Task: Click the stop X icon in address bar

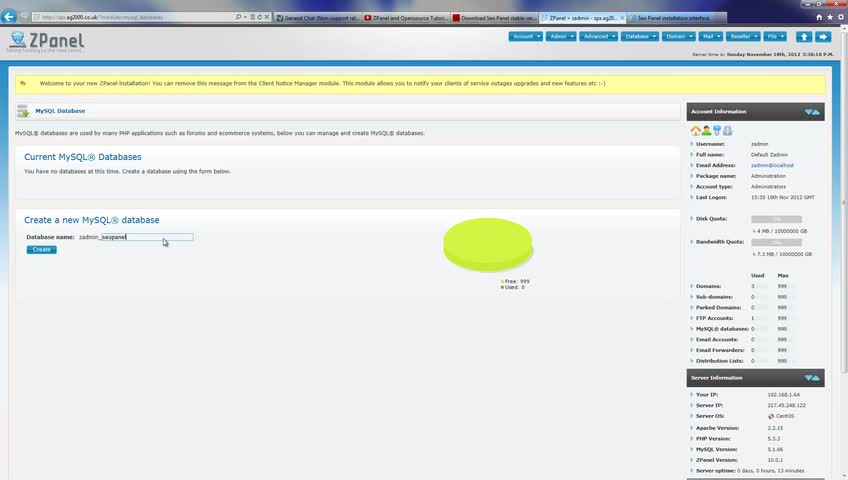Action: point(267,17)
